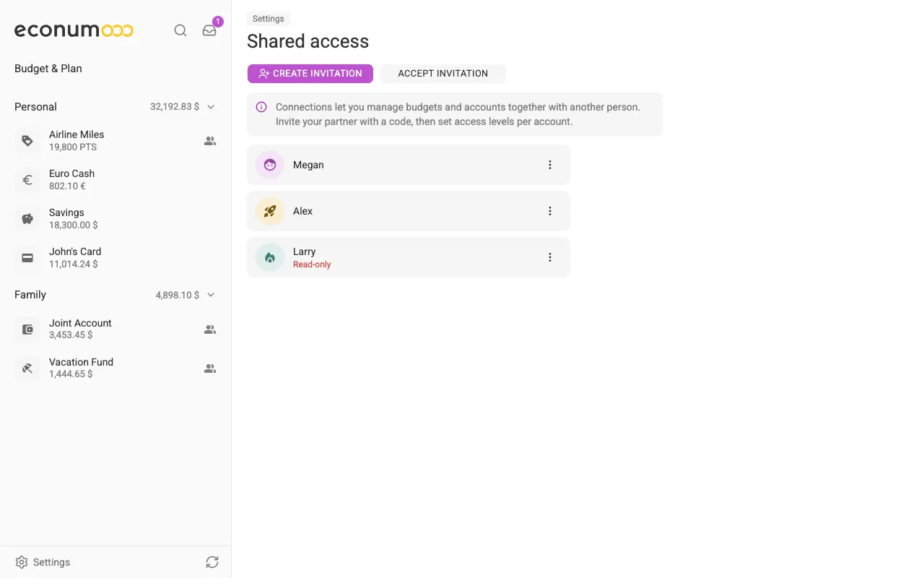Viewport: 924px width, 578px height.
Task: Click the Vacation Fund beach icon
Action: [x=27, y=368]
